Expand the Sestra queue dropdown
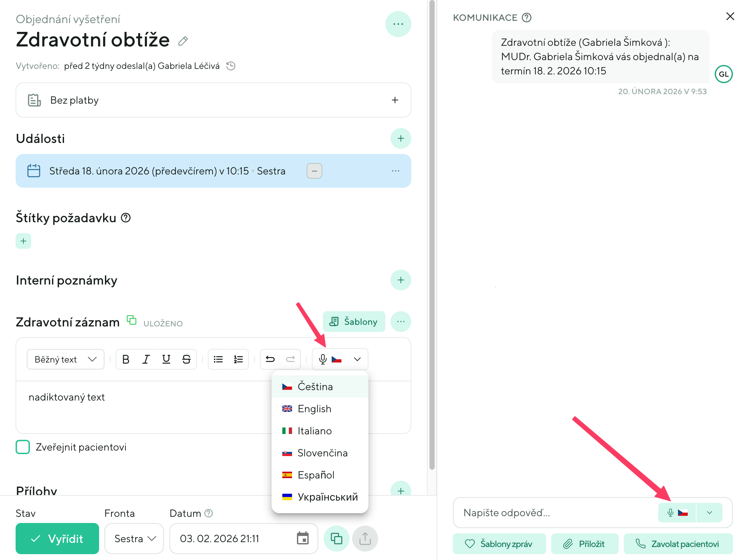This screenshot has height=560, width=742. [134, 538]
